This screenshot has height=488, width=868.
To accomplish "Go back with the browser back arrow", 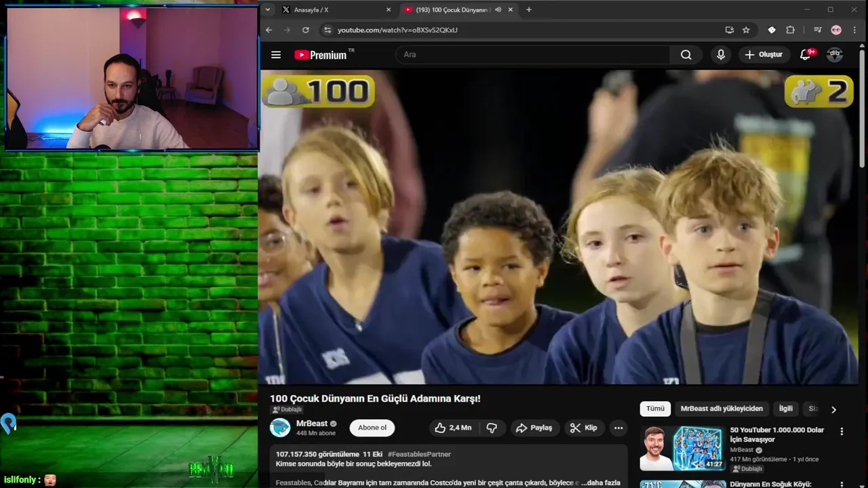I will tap(269, 30).
